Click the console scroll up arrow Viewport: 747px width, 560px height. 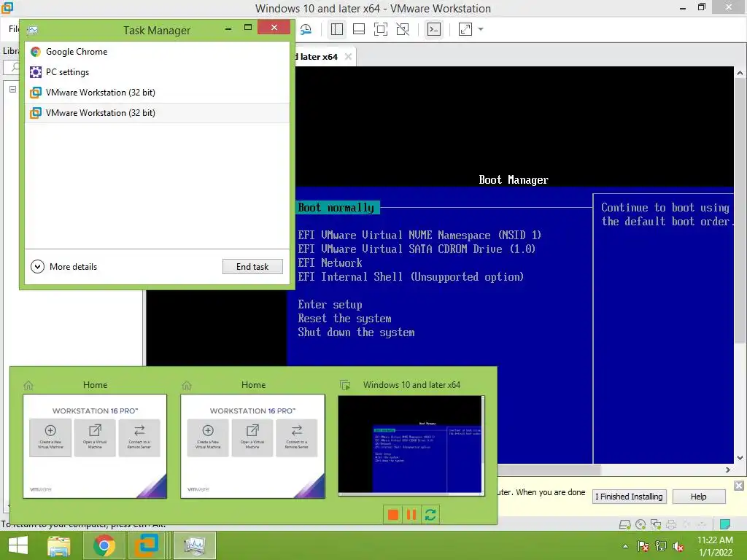click(x=740, y=73)
